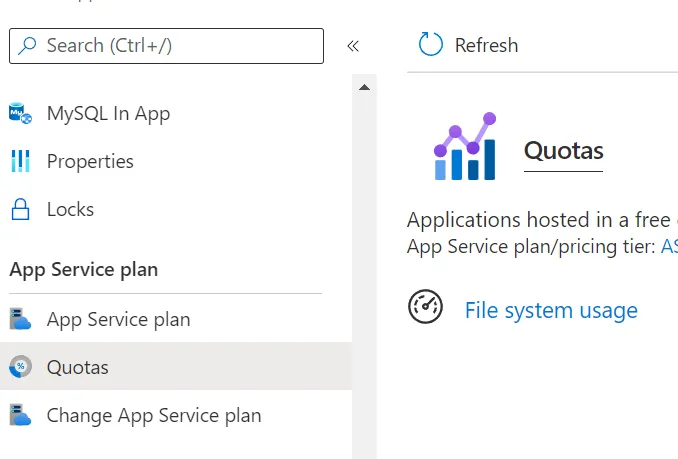Click the Properties bars icon

click(x=20, y=161)
